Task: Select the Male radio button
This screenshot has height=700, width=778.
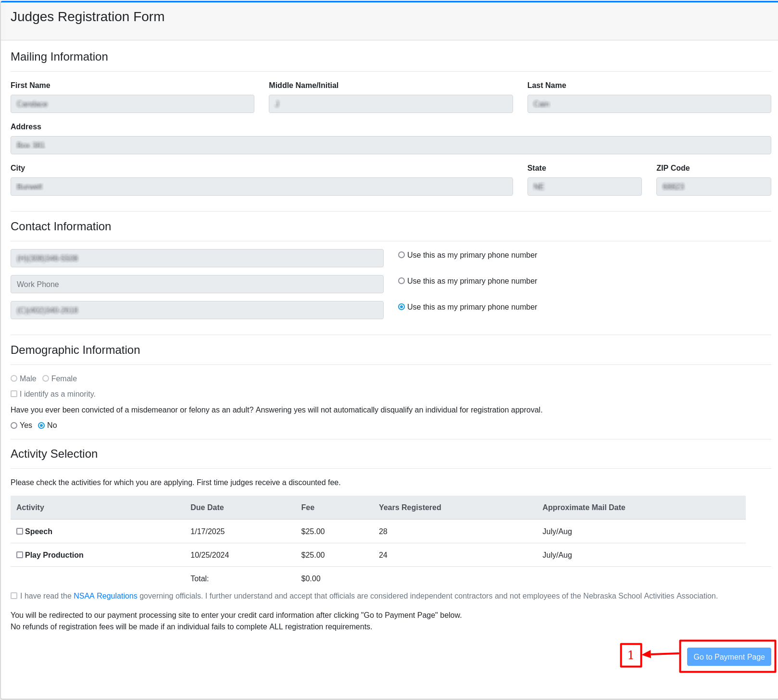Action: (14, 378)
